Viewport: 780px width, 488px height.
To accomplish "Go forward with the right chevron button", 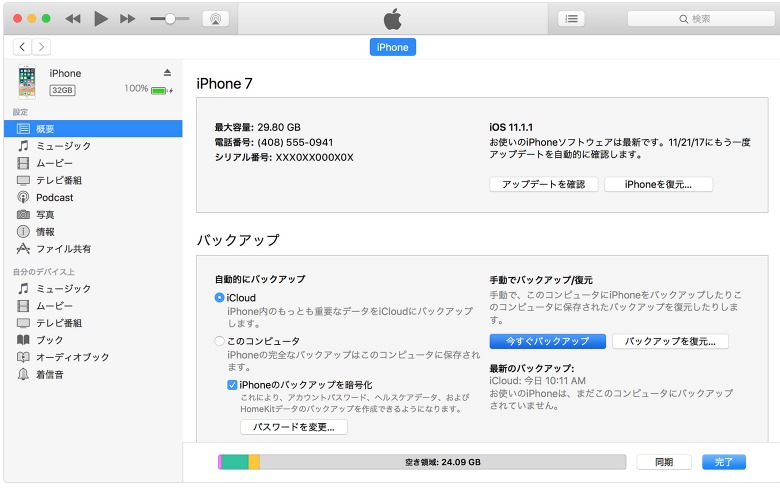I will point(41,47).
